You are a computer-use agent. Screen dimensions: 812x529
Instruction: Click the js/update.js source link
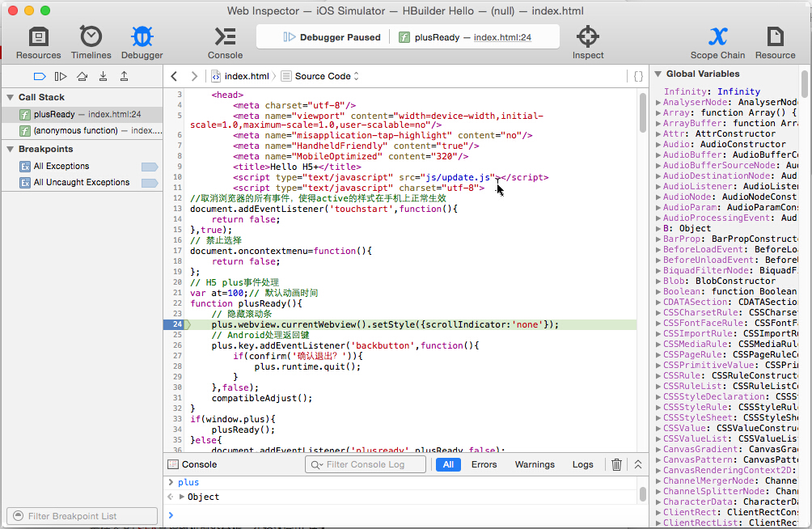(457, 177)
